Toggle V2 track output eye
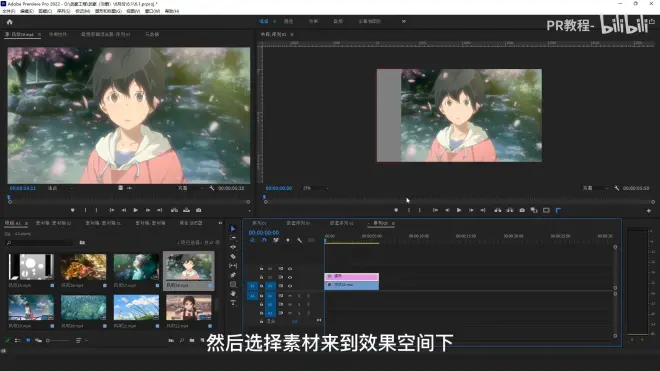 (290, 278)
